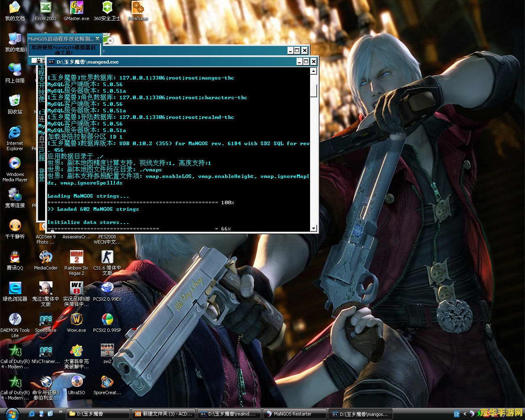The image size is (525, 420).
Task: Click the 应用数据目录于 ./ console line
Action: pyautogui.click(x=75, y=156)
